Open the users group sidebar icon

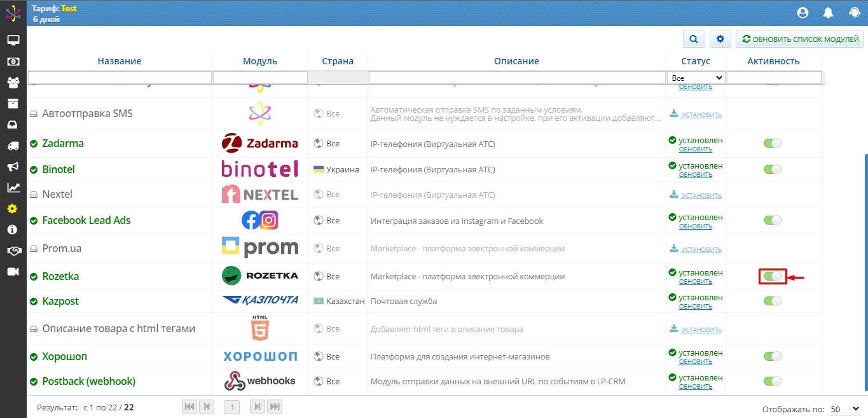pos(13,83)
